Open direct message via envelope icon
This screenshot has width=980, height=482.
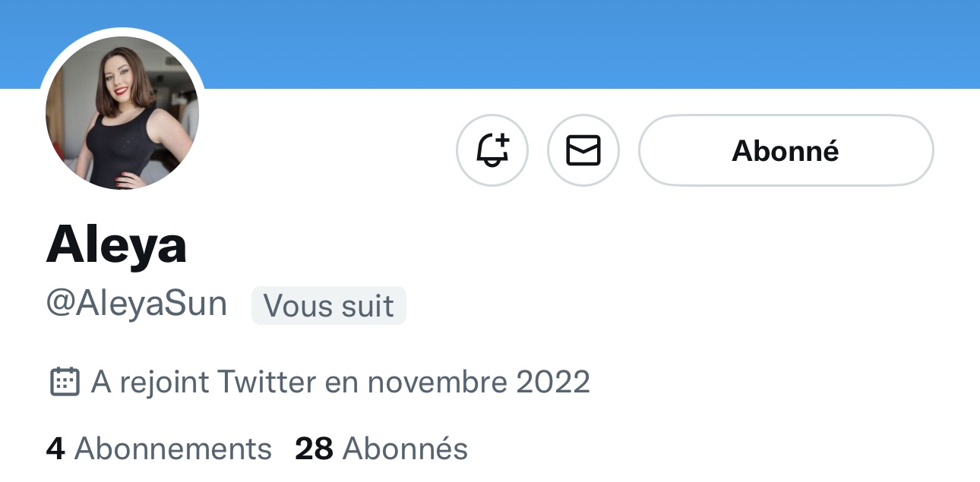click(583, 150)
